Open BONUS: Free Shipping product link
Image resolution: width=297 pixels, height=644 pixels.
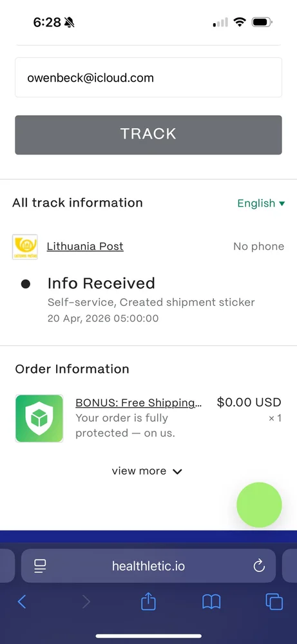[x=139, y=403]
